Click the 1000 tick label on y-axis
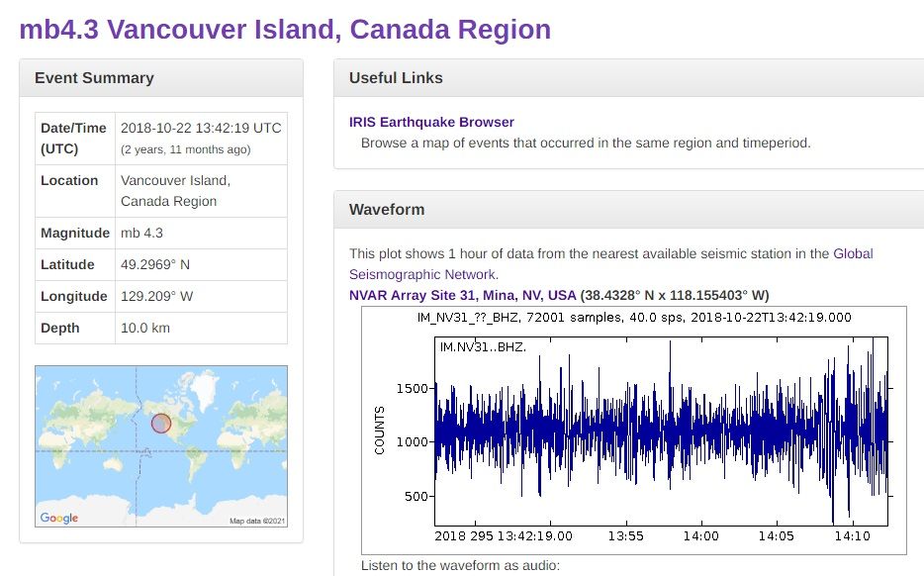 tap(412, 442)
